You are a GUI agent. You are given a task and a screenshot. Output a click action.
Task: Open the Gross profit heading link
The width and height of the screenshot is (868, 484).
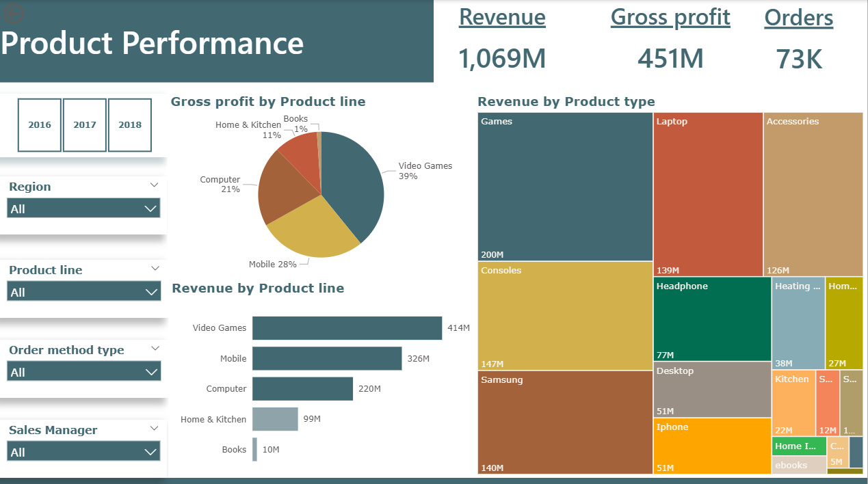[670, 17]
